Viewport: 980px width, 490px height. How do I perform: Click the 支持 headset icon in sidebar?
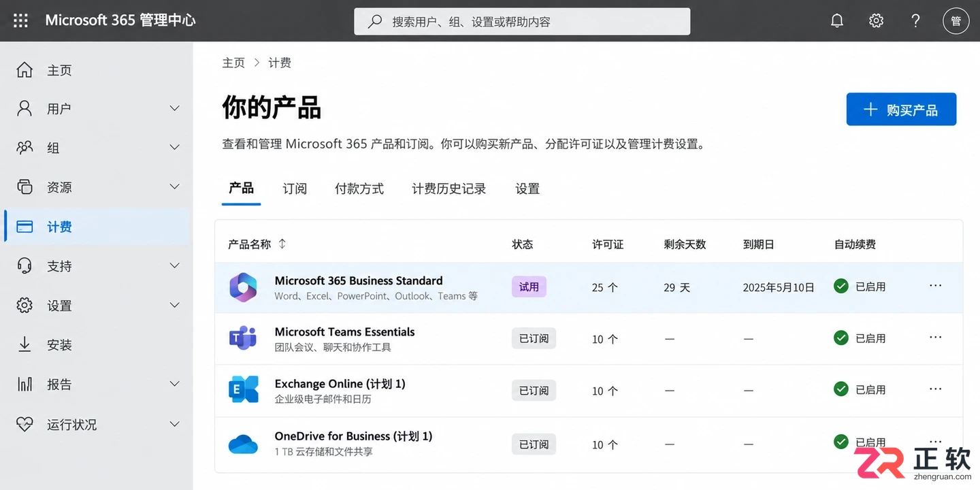click(24, 265)
